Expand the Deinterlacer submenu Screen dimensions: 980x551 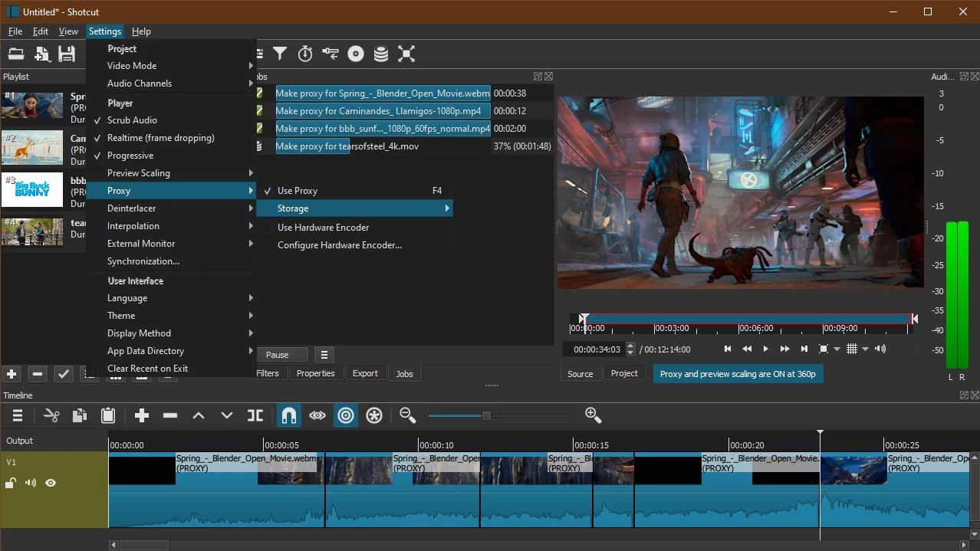pos(171,208)
